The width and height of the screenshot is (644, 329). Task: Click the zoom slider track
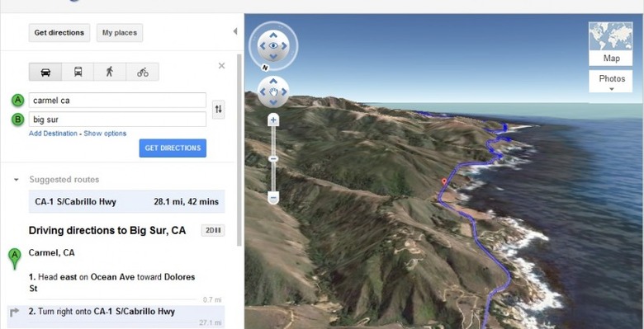click(x=273, y=172)
